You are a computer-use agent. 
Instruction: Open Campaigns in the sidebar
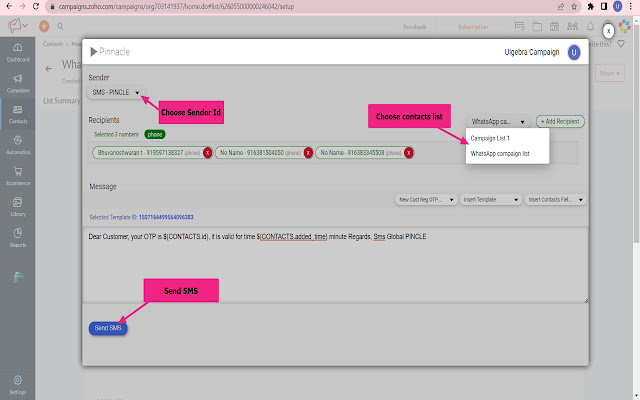pyautogui.click(x=18, y=84)
